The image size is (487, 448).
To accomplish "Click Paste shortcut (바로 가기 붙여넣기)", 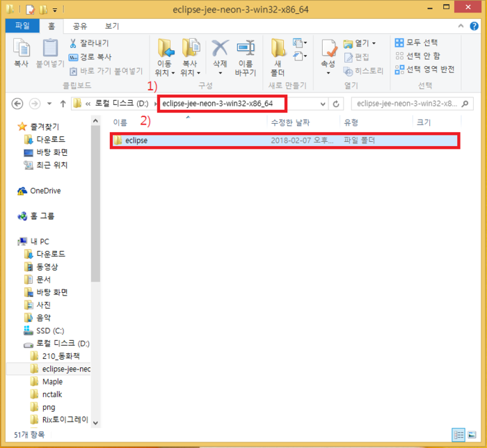I will click(x=106, y=71).
